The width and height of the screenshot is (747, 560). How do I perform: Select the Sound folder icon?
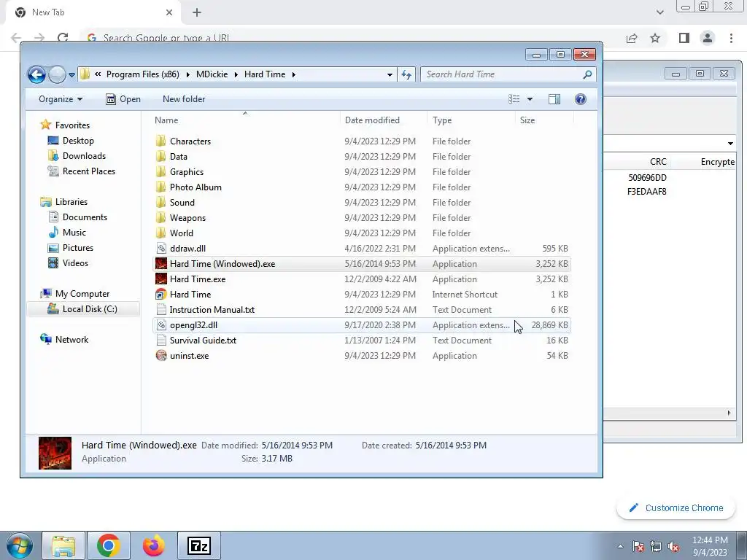pyautogui.click(x=161, y=202)
